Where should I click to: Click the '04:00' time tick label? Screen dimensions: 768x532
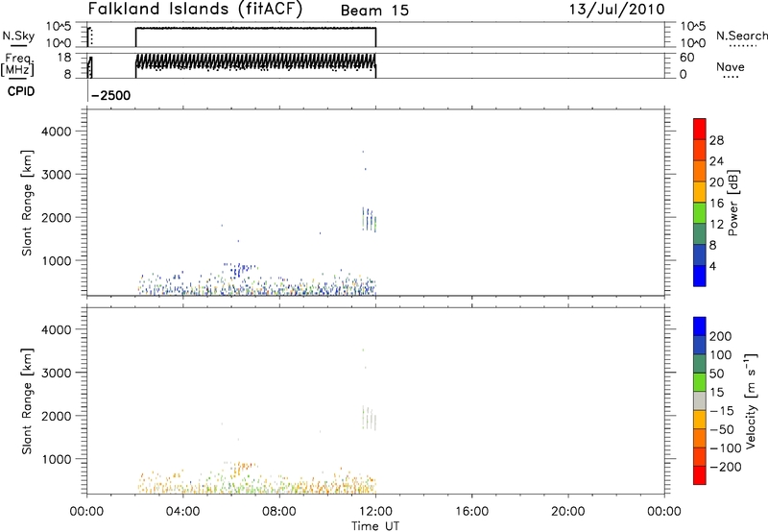(183, 512)
